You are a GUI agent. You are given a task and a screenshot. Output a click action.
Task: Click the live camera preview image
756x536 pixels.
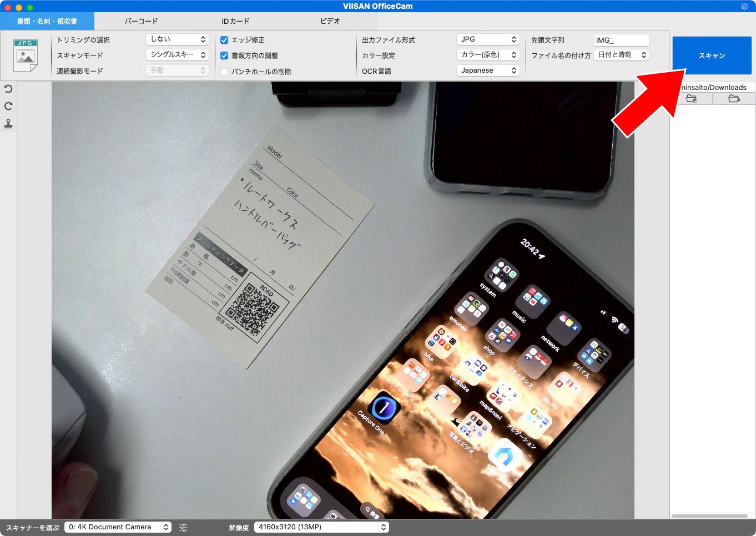(x=343, y=300)
